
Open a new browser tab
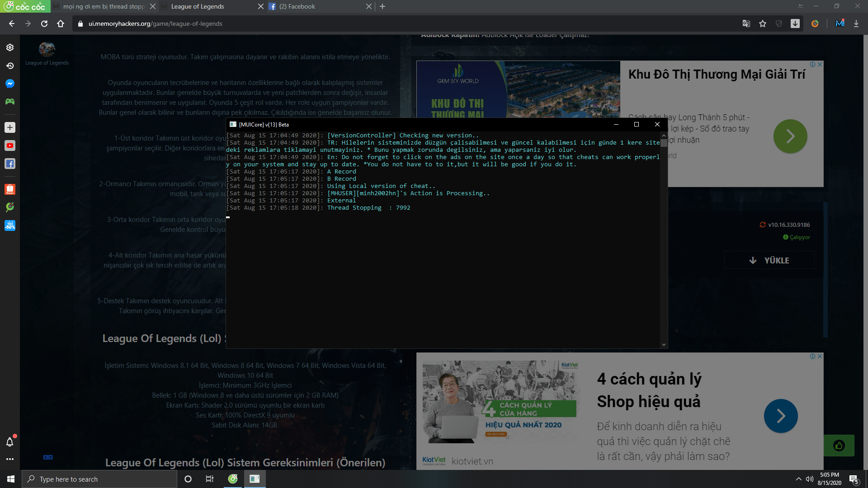[x=382, y=6]
